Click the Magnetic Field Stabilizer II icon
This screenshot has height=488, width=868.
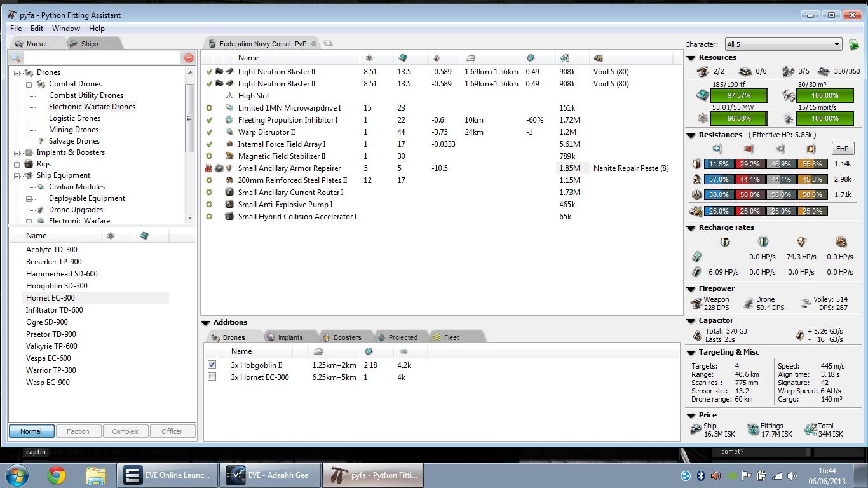(x=229, y=156)
